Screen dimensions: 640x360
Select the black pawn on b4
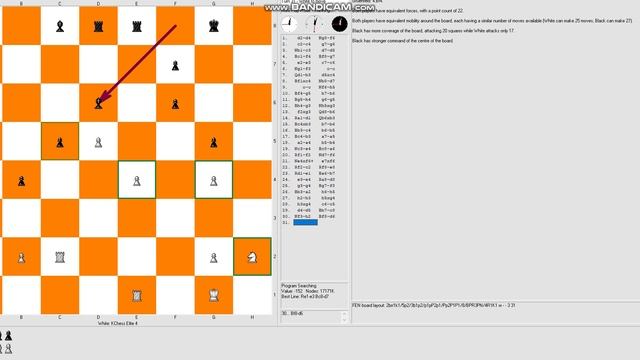(21, 181)
